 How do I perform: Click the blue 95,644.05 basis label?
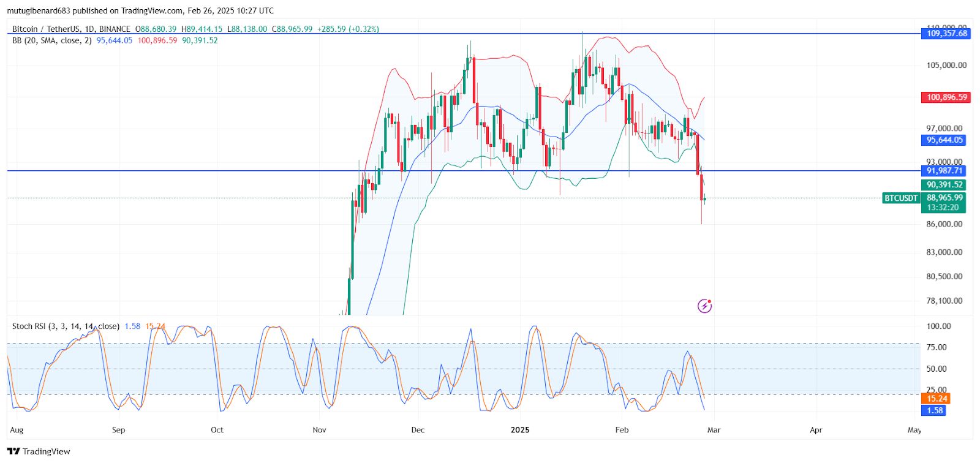944,140
